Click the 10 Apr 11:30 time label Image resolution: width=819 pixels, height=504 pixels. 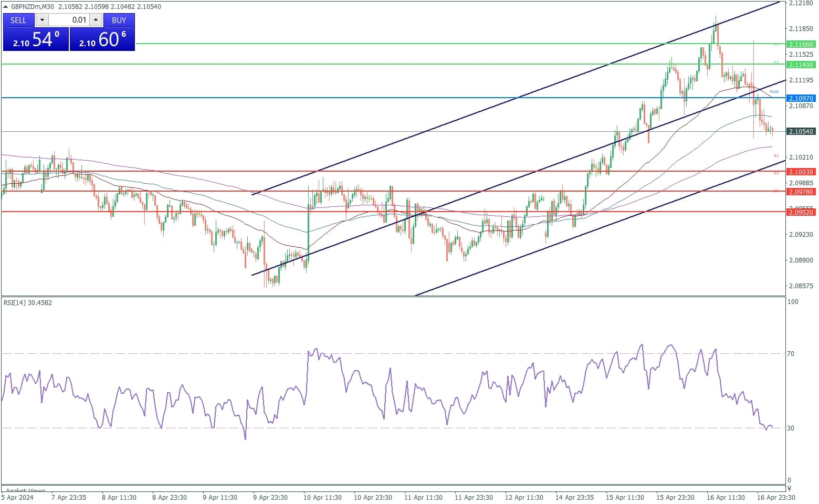coord(322,498)
